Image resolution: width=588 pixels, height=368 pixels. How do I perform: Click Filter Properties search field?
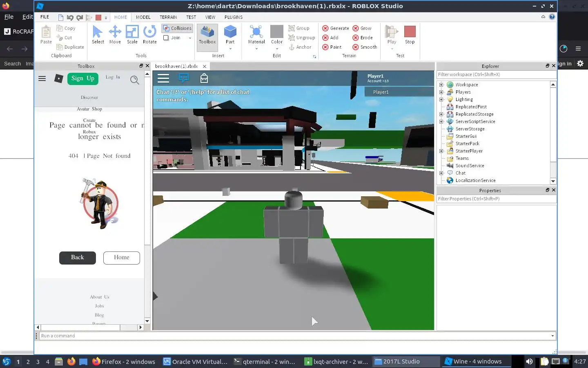[496, 199]
